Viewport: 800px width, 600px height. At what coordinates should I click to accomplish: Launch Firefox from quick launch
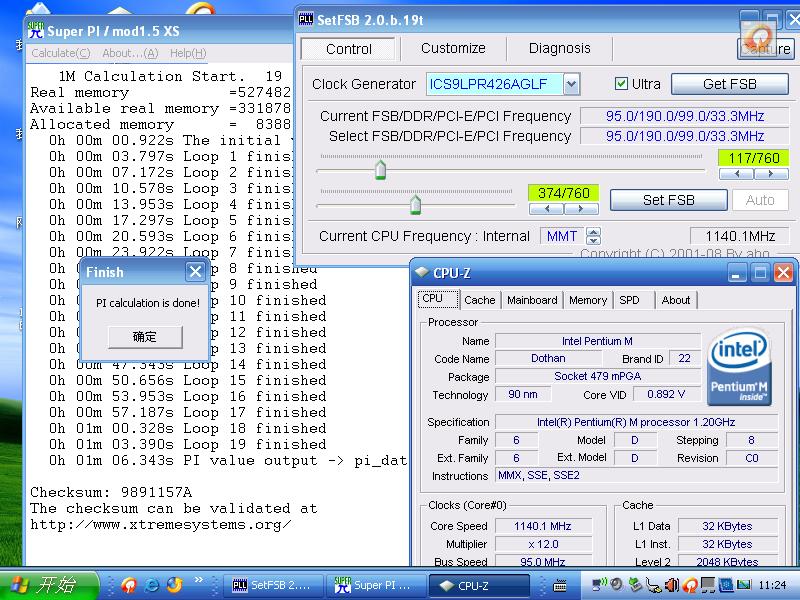[x=174, y=585]
